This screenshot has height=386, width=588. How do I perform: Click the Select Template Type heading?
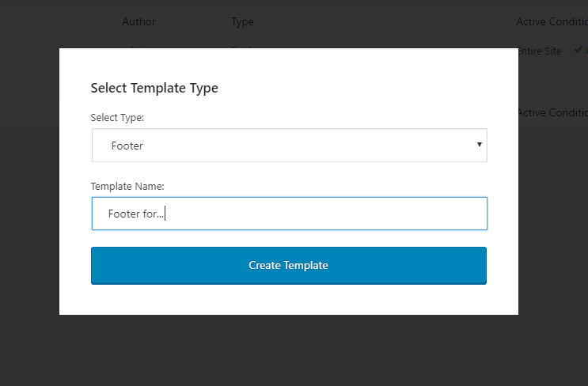click(154, 88)
